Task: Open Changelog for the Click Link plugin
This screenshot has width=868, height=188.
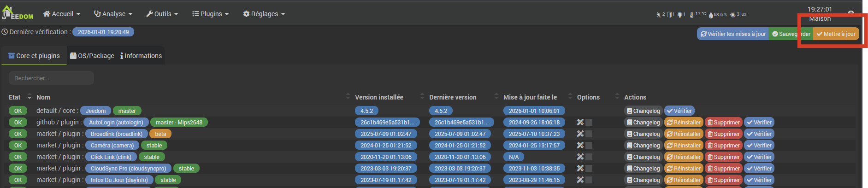Action: (x=644, y=157)
